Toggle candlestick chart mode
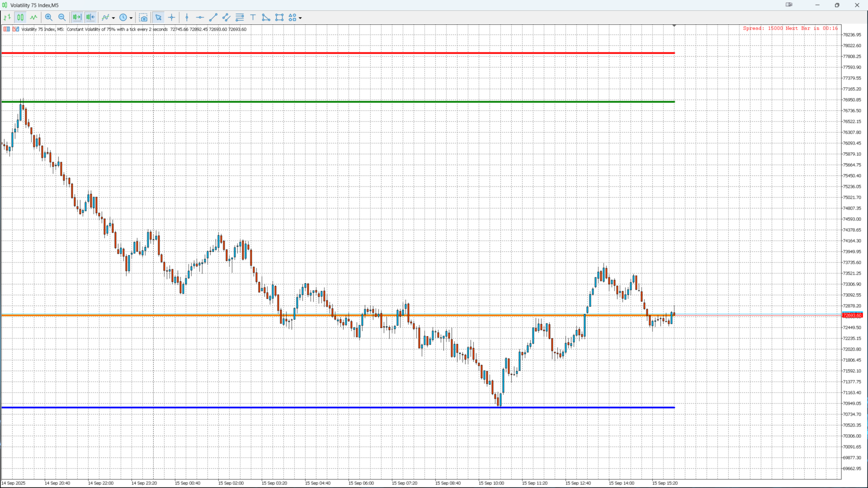 tap(20, 18)
